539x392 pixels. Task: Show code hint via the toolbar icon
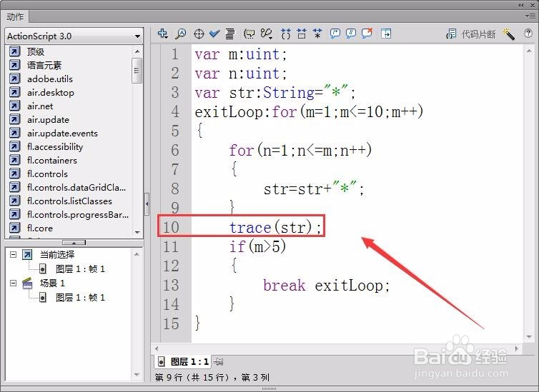tap(249, 34)
